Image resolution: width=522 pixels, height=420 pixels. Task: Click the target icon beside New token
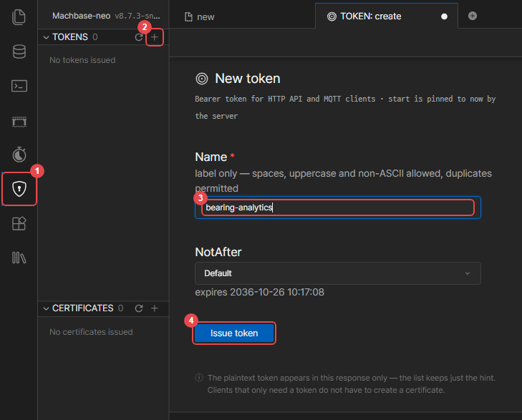[202, 79]
